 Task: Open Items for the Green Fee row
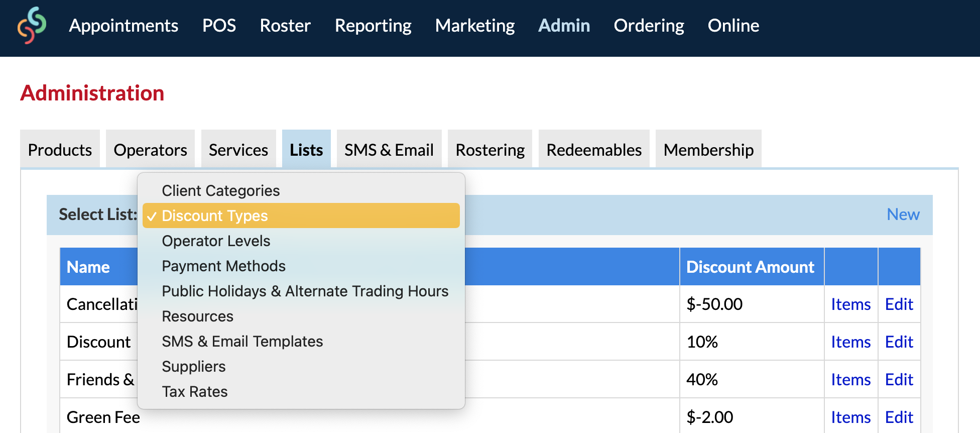850,417
